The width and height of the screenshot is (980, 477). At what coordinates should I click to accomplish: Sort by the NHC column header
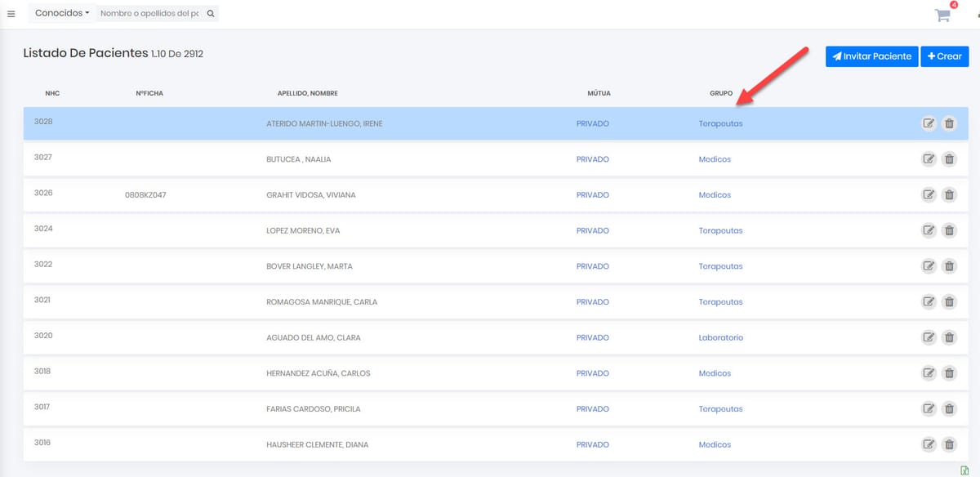tap(52, 93)
